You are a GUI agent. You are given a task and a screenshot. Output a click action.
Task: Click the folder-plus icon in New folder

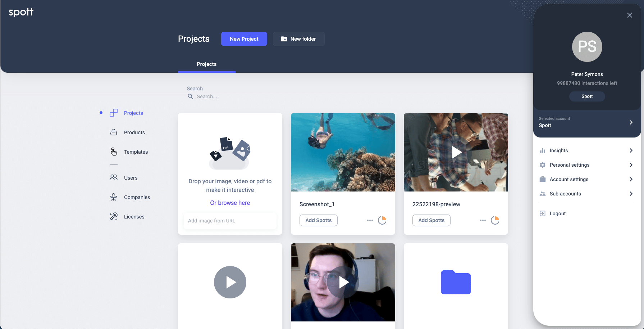click(284, 39)
